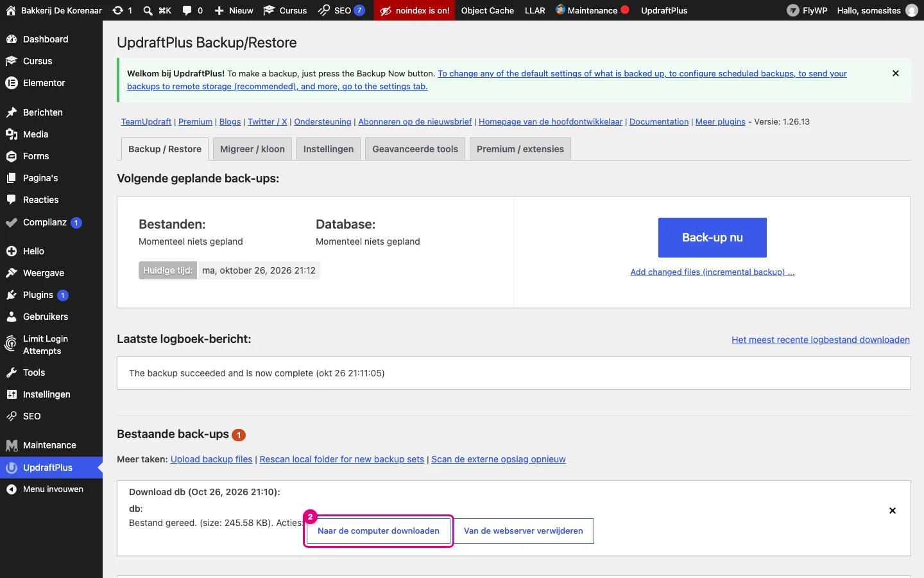Open Add changed files incremental backup link

(x=712, y=272)
